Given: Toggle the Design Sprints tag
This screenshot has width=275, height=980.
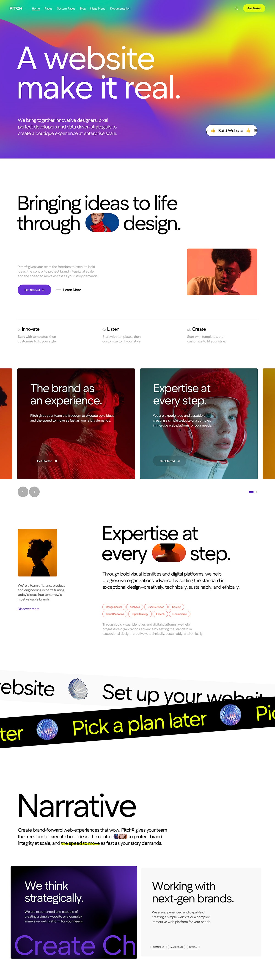Looking at the screenshot, I should (x=114, y=607).
